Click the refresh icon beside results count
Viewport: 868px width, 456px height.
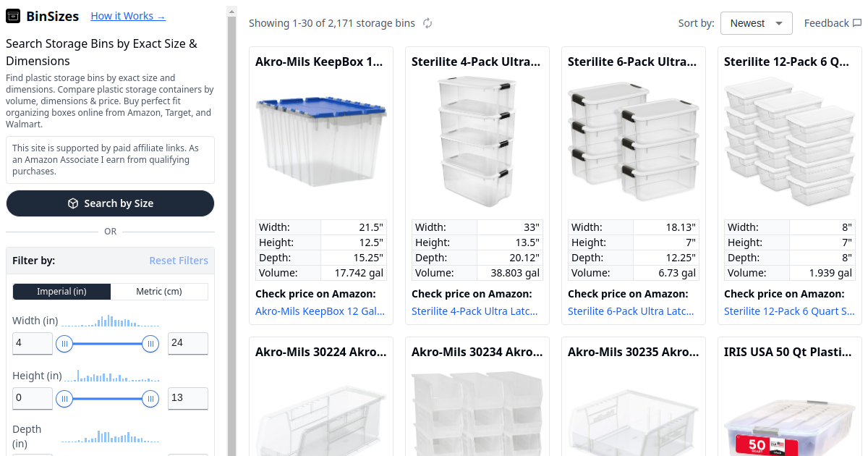[427, 23]
